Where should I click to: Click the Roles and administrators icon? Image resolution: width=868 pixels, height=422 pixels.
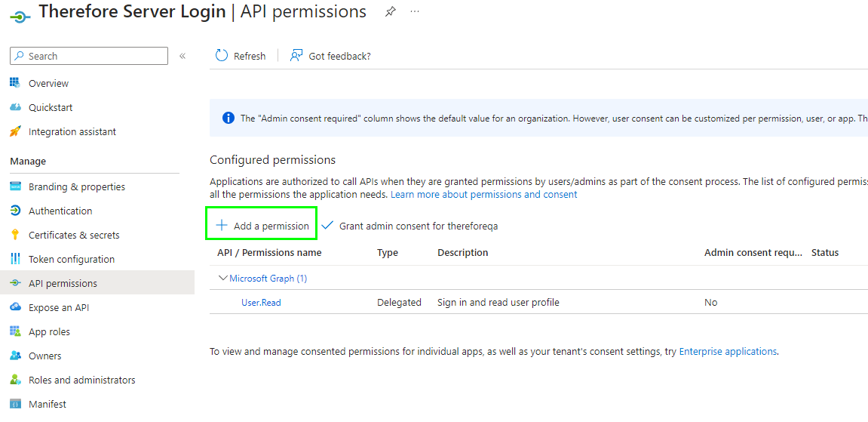pyautogui.click(x=16, y=380)
